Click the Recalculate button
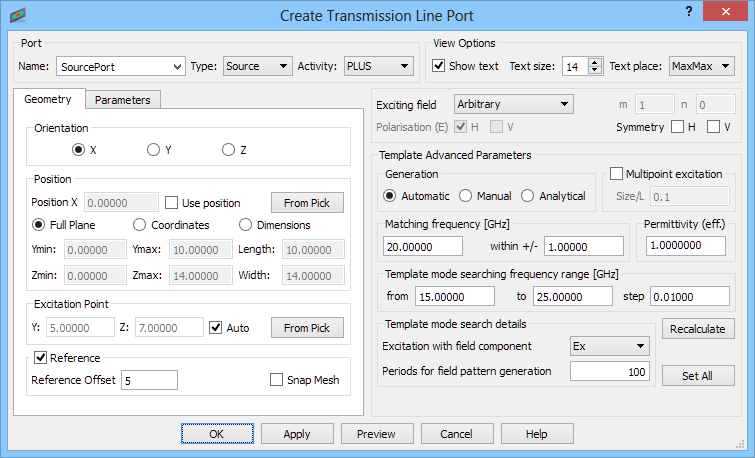Viewport: 755px width, 458px height. tap(698, 329)
